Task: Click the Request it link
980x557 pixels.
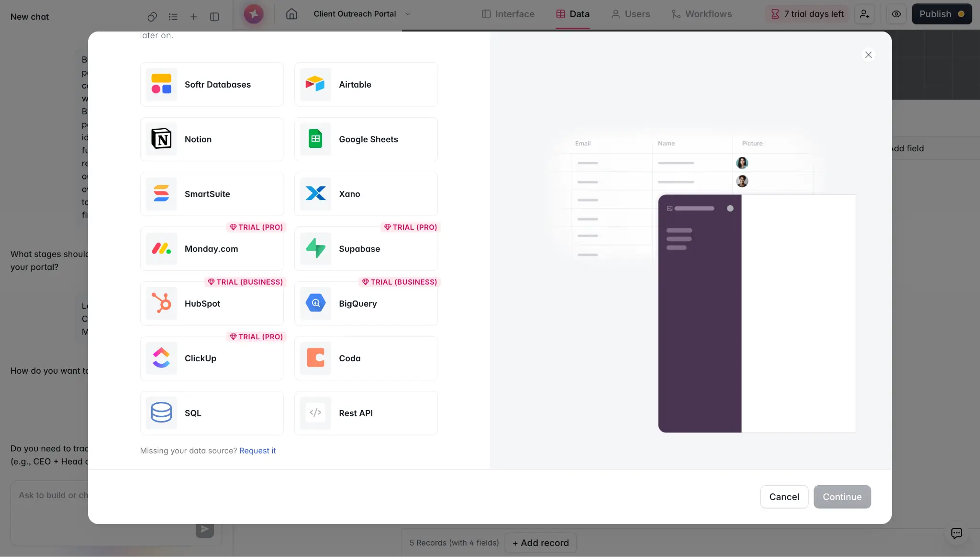Action: pyautogui.click(x=257, y=451)
